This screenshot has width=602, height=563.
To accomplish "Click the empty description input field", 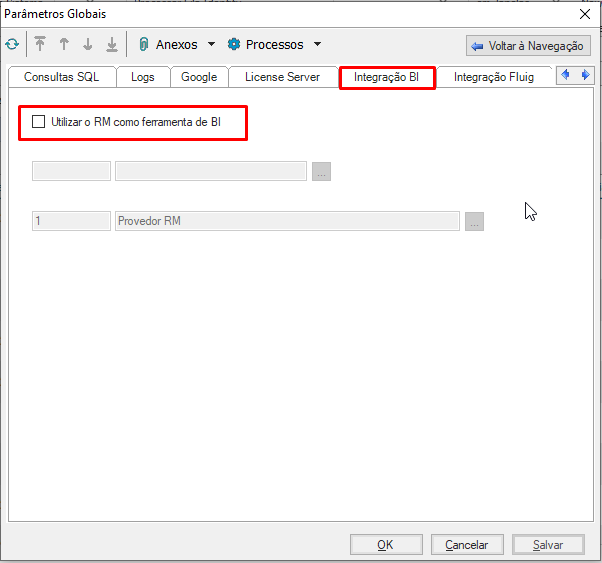I will [211, 171].
